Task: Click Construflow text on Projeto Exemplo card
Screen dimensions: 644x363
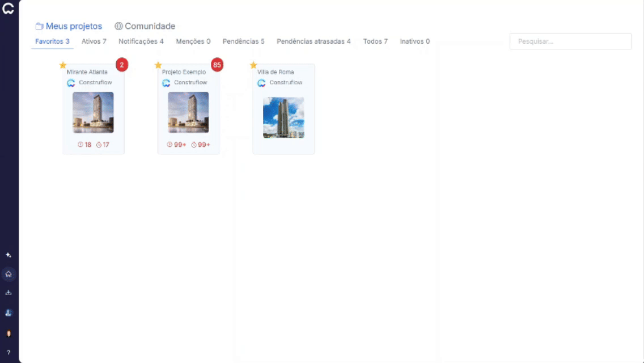Action: click(190, 83)
